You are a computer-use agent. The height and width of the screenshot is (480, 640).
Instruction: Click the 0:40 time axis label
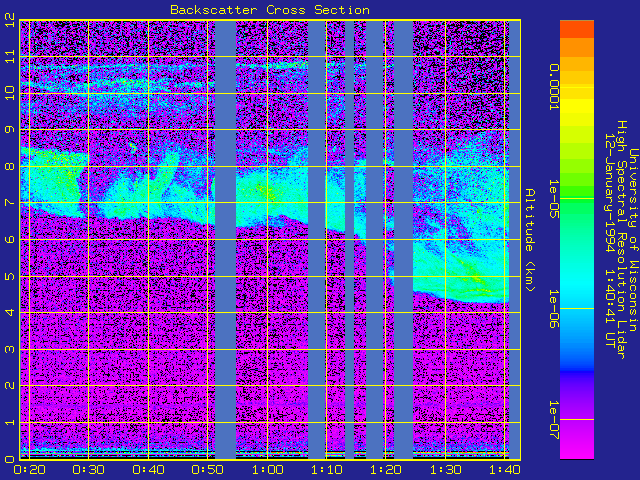click(148, 470)
